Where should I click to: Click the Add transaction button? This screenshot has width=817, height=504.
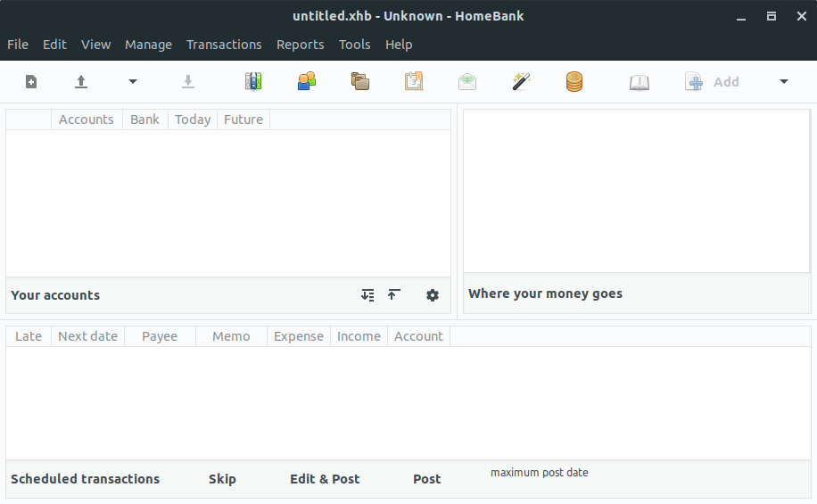tap(712, 82)
